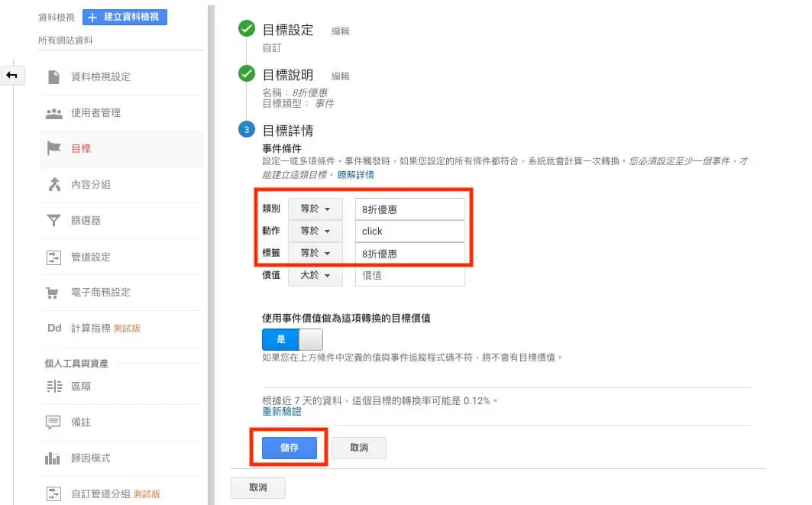The image size is (812, 505).
Task: Click the bottom 取消 button below the divider
Action: (x=258, y=487)
